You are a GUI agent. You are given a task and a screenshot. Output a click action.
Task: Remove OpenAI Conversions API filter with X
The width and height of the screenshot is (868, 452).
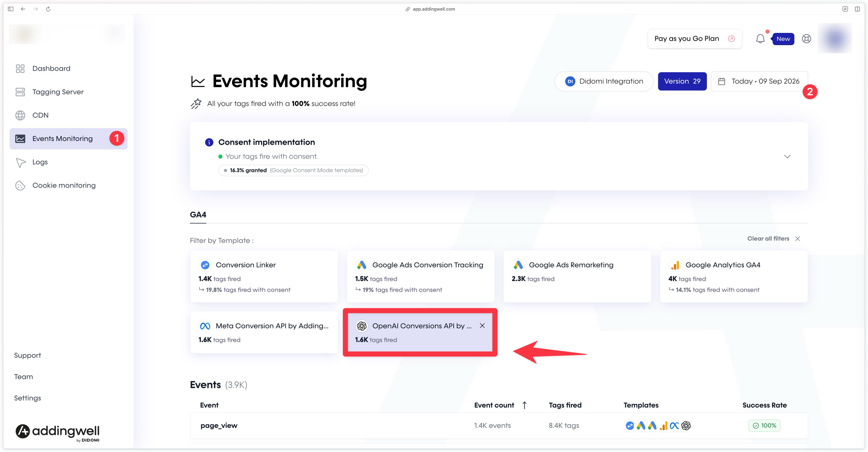pos(482,326)
